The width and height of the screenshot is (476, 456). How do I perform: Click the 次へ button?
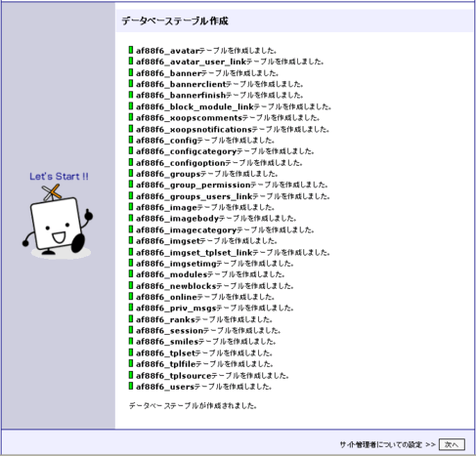click(452, 444)
